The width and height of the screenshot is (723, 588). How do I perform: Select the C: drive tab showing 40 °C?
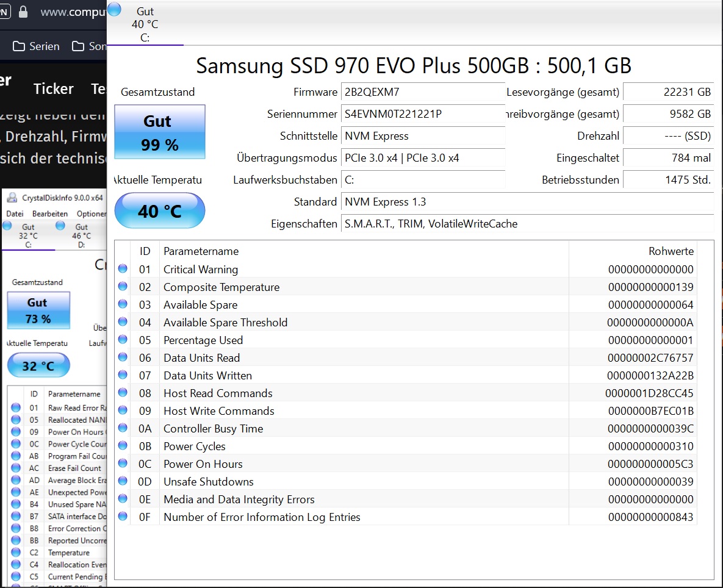pyautogui.click(x=145, y=24)
